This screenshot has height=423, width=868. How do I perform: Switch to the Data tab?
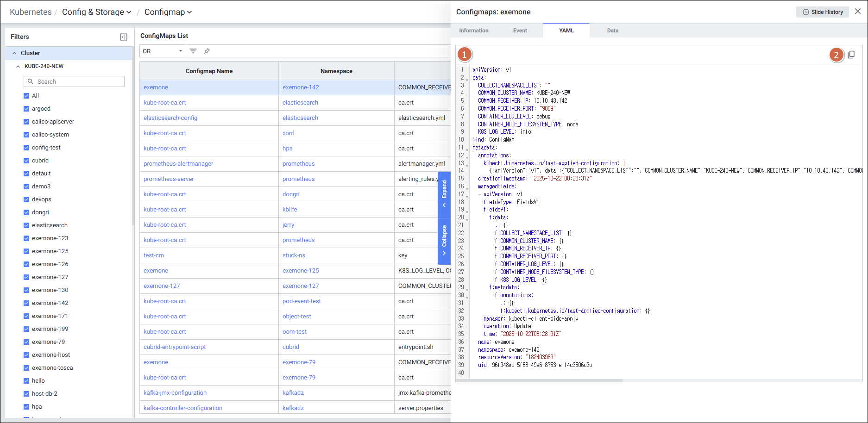612,31
